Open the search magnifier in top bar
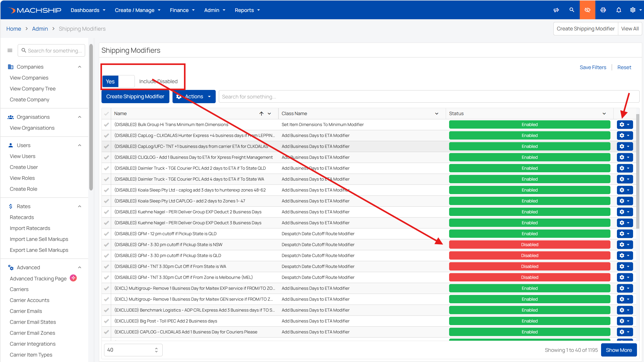The height and width of the screenshot is (362, 644). point(572,10)
